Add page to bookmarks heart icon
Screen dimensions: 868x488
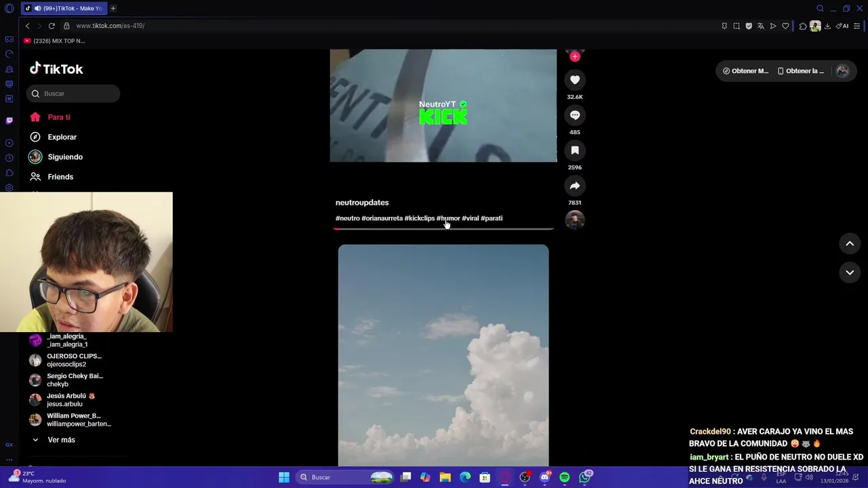785,26
